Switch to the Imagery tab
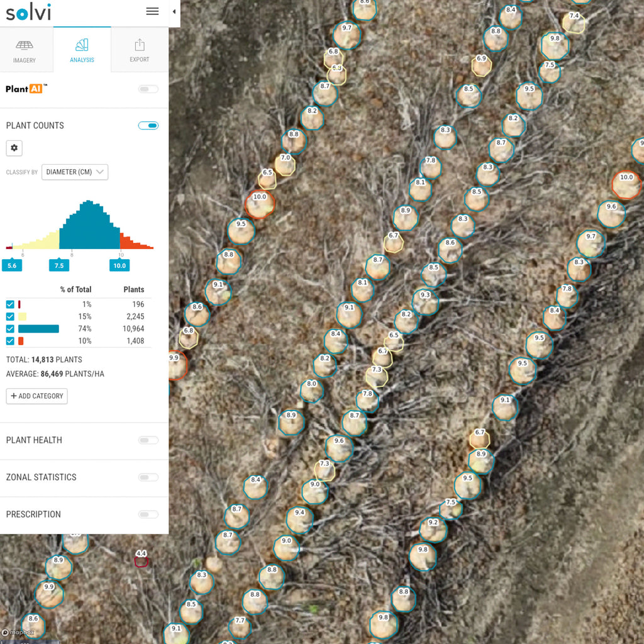 coord(26,50)
